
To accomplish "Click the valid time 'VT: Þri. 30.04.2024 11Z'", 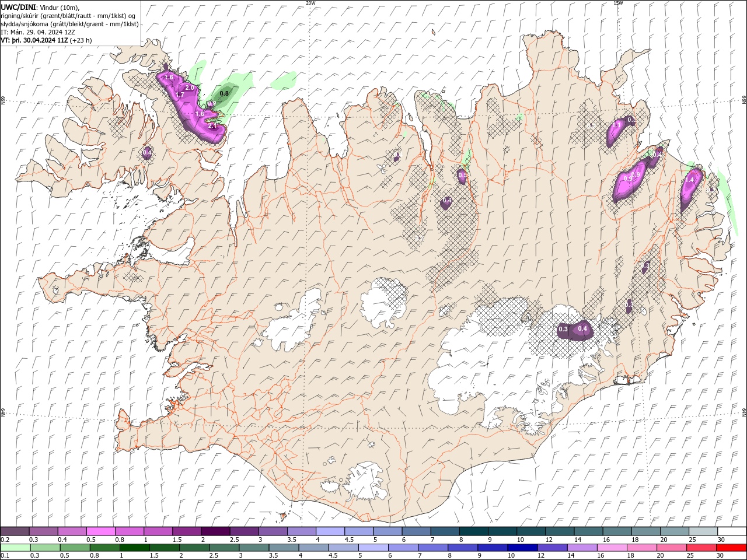I will (x=35, y=40).
